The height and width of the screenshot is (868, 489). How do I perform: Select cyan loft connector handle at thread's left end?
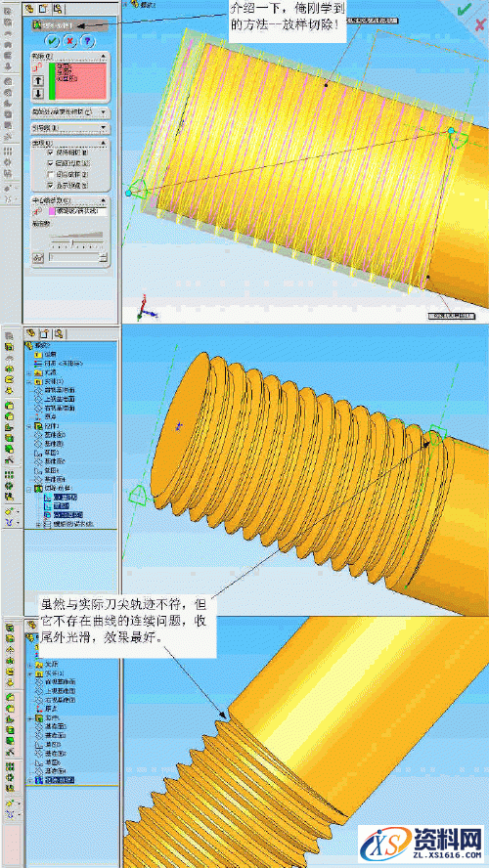coord(128,193)
